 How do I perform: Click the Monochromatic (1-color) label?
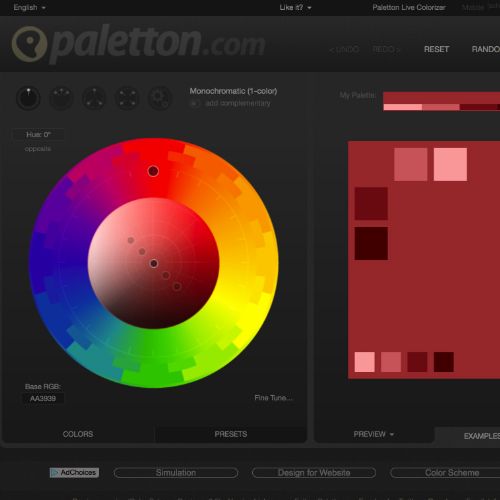click(233, 91)
